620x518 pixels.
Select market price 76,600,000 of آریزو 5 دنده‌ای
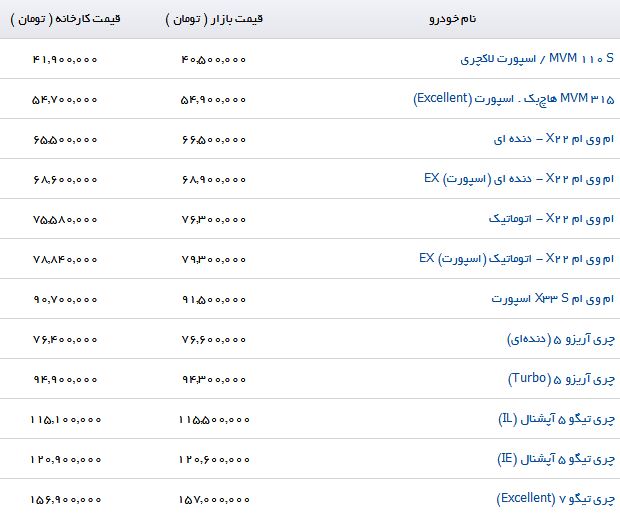214,339
